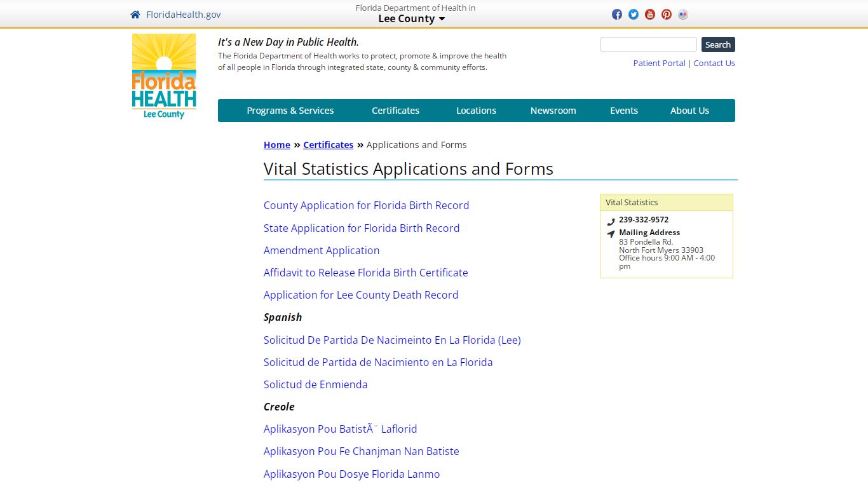The image size is (868, 488).
Task: Open Solicitud de Partida de Nacimiento en La Florida
Action: [378, 362]
